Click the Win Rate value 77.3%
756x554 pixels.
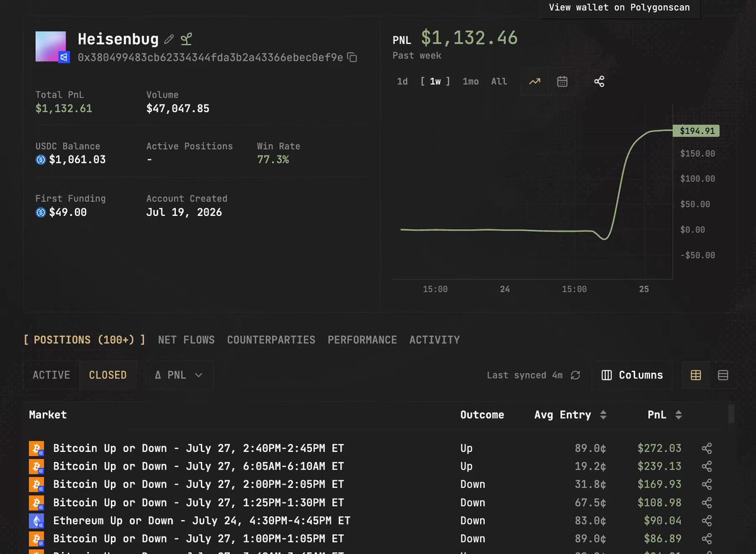[x=273, y=160]
